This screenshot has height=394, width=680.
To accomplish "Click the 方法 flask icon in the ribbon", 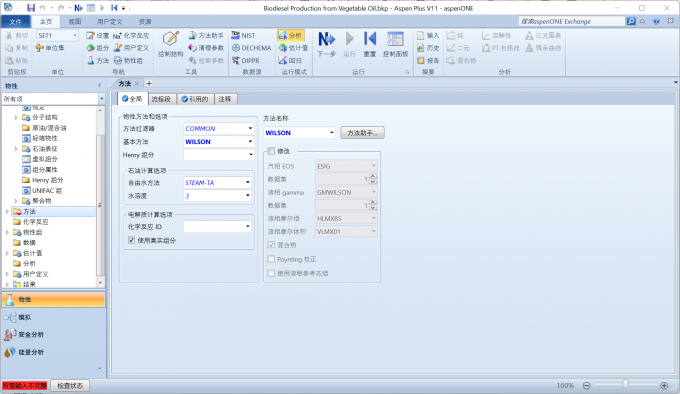I will pos(97,61).
